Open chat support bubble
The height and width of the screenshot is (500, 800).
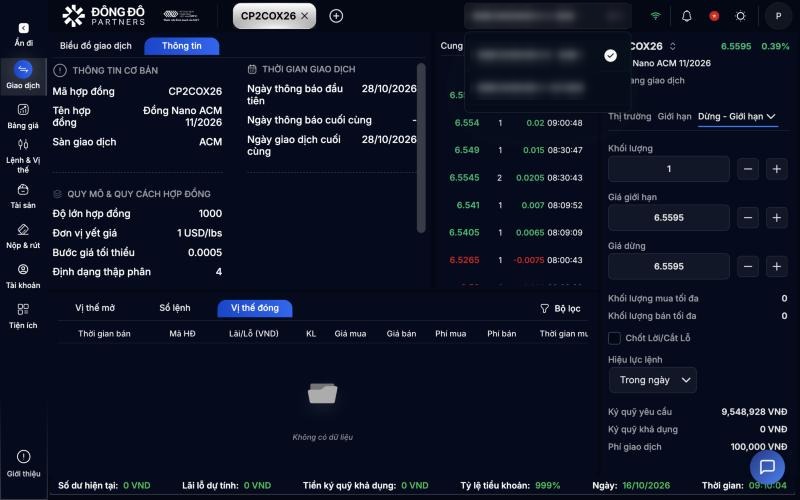(767, 467)
